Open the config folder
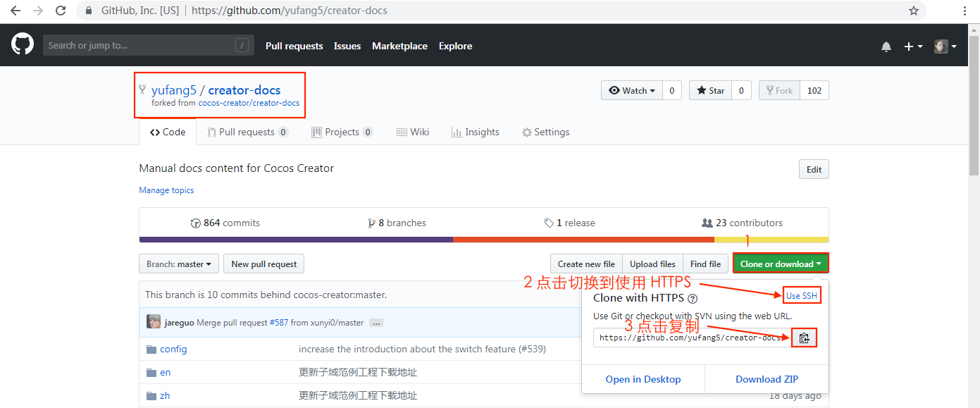 [x=173, y=350]
